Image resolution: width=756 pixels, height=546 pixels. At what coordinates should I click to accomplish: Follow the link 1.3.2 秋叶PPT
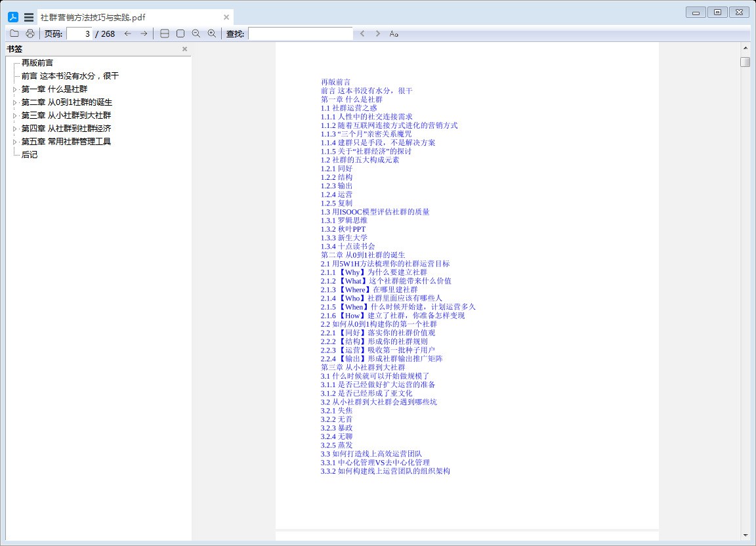(x=343, y=229)
